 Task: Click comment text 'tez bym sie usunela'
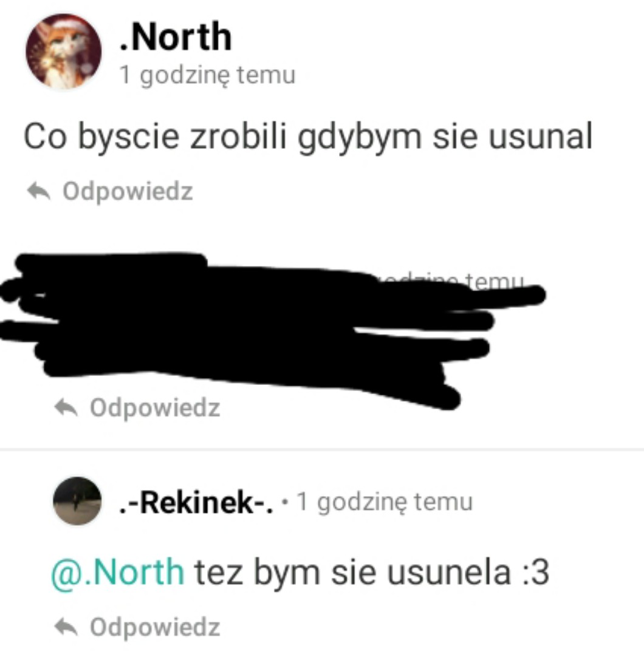(x=352, y=573)
